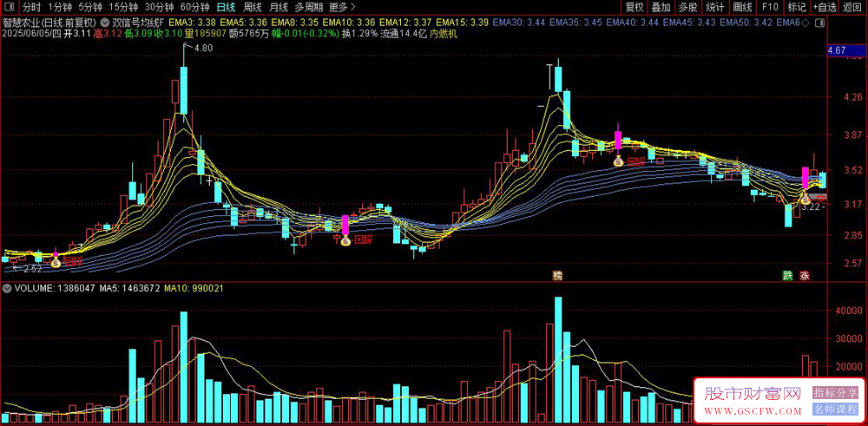
Task: Click the MA5: 1463672 readout
Action: [x=128, y=288]
